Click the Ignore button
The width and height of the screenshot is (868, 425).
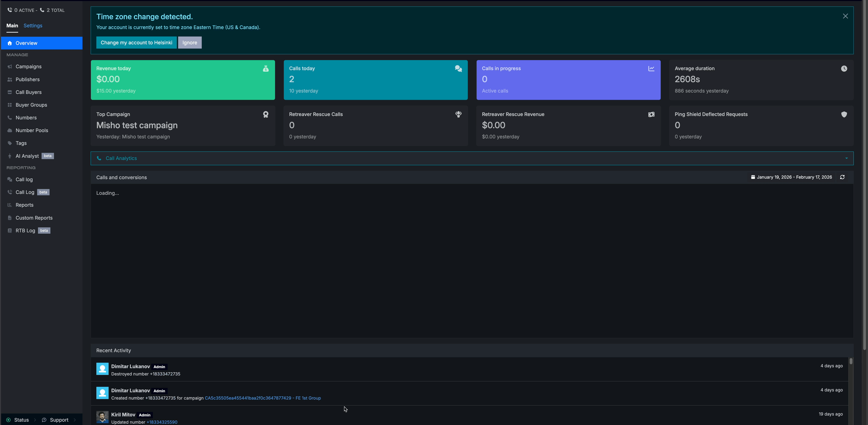[x=190, y=42]
